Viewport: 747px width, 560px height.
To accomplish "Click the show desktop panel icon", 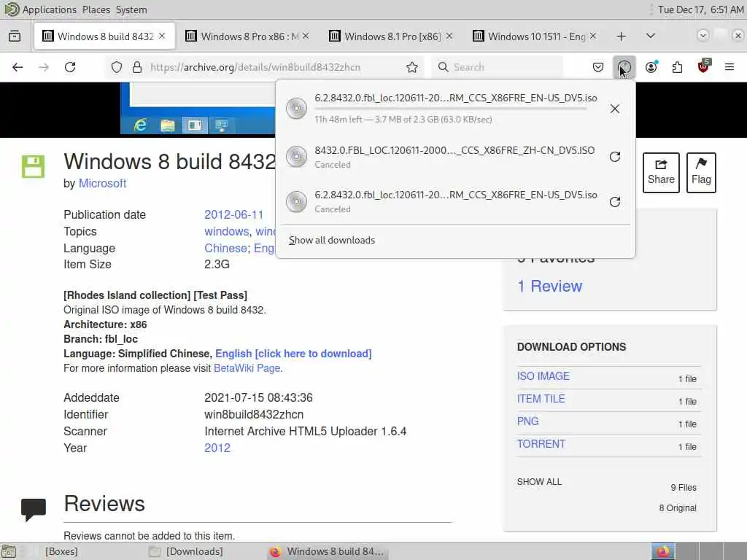I will point(9,551).
